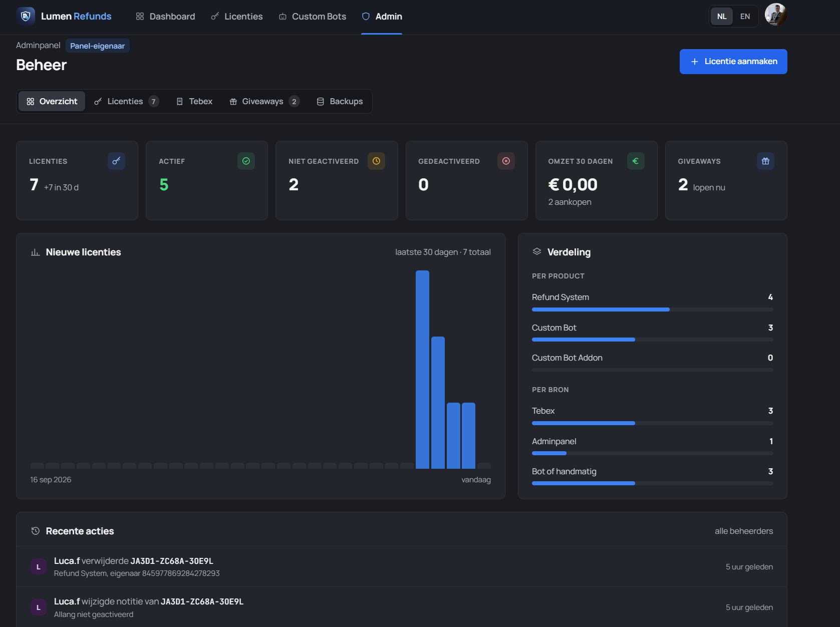Click the tallest bar in Nieuwe licenties chart
The width and height of the screenshot is (840, 627).
click(422, 370)
